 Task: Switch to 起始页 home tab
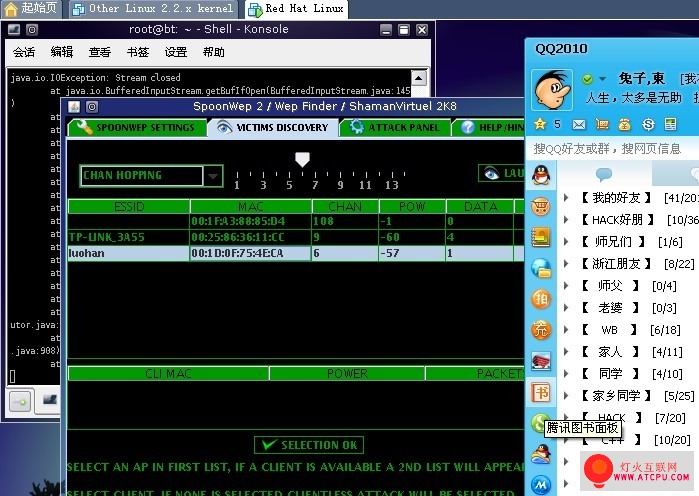[x=30, y=8]
